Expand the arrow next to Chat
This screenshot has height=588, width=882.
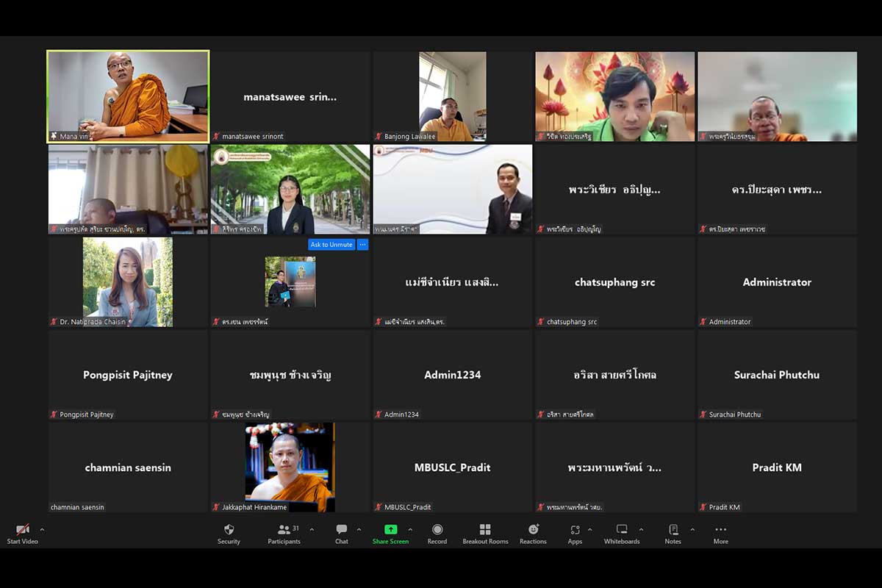coord(359,529)
